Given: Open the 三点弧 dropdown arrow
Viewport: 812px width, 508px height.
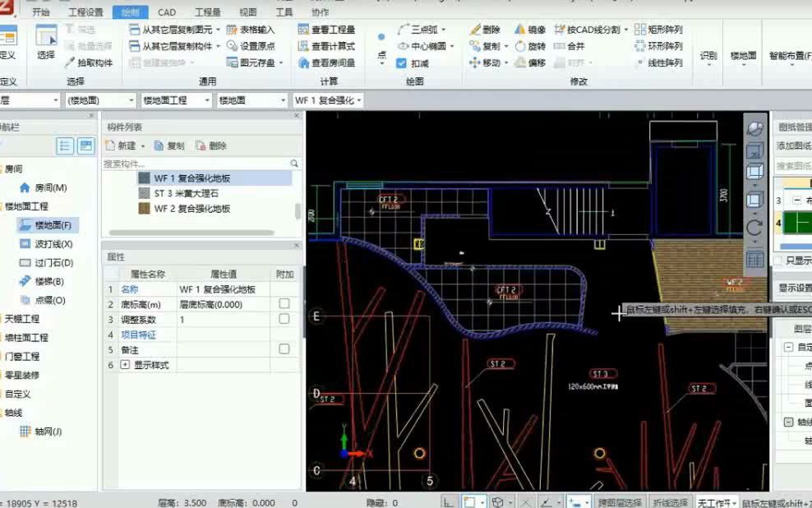Looking at the screenshot, I should pos(444,27).
